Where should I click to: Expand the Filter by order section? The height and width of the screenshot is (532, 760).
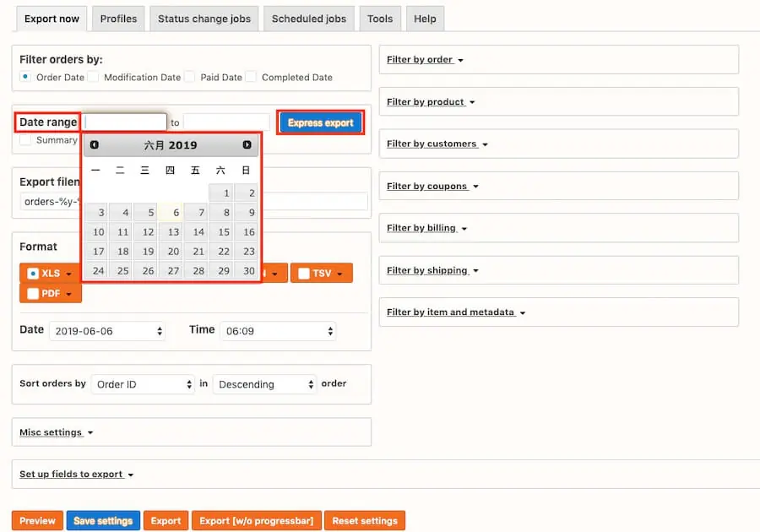425,60
